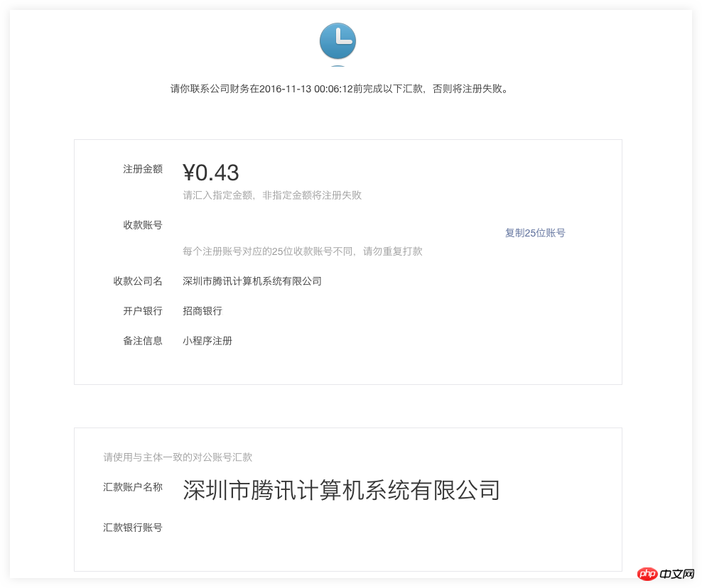Viewport: 702px width, 588px height.
Task: Click the note 请使用与主体一致的对公账号汇款
Action: (x=178, y=457)
